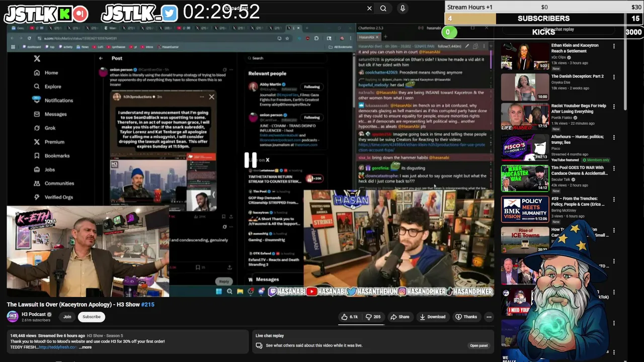Viewport: 644px width, 362px height.
Task: Open title Tim Pool GOES TO WAR With Candace Owens
Action: [580, 170]
